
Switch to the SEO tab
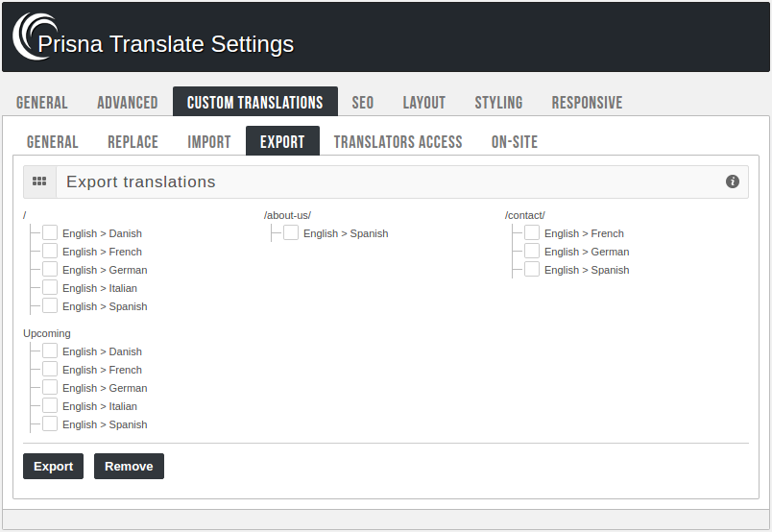click(x=362, y=103)
